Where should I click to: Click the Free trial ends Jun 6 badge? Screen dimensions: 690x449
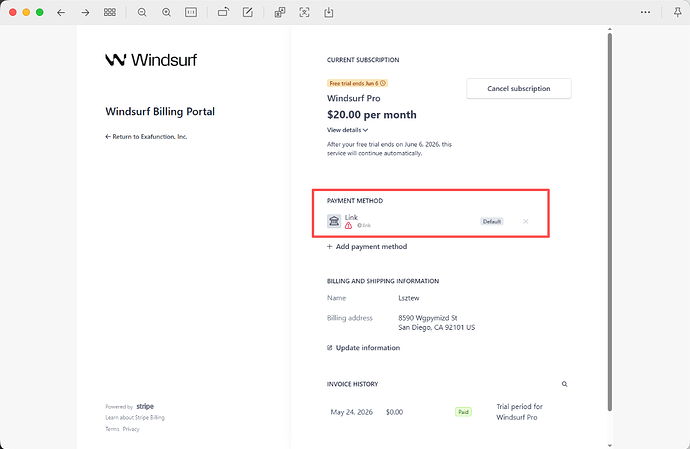click(357, 83)
